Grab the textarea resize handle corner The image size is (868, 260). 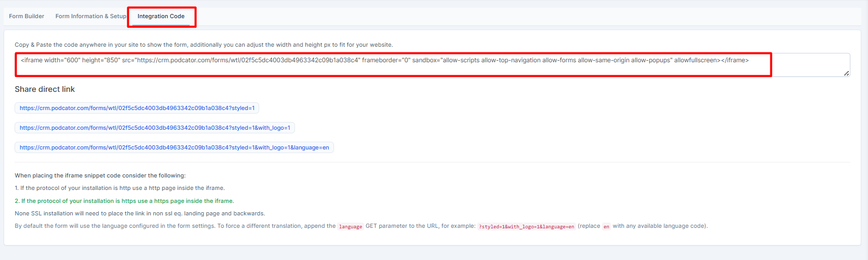(846, 73)
